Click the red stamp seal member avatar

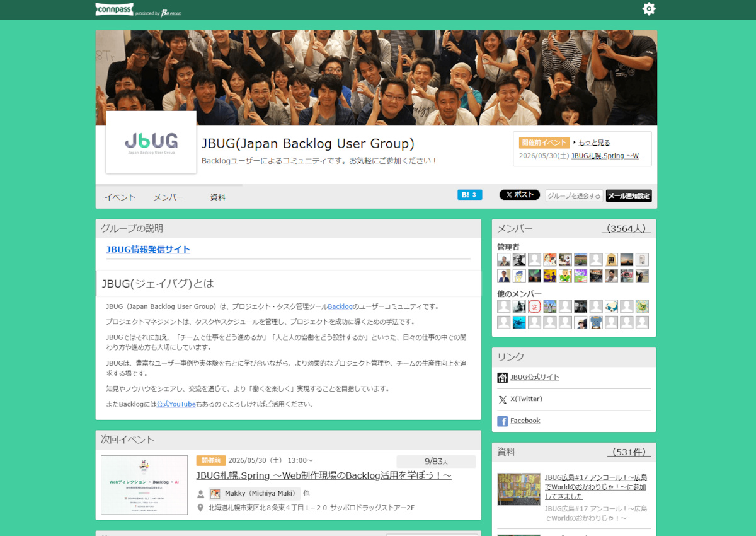tap(534, 306)
